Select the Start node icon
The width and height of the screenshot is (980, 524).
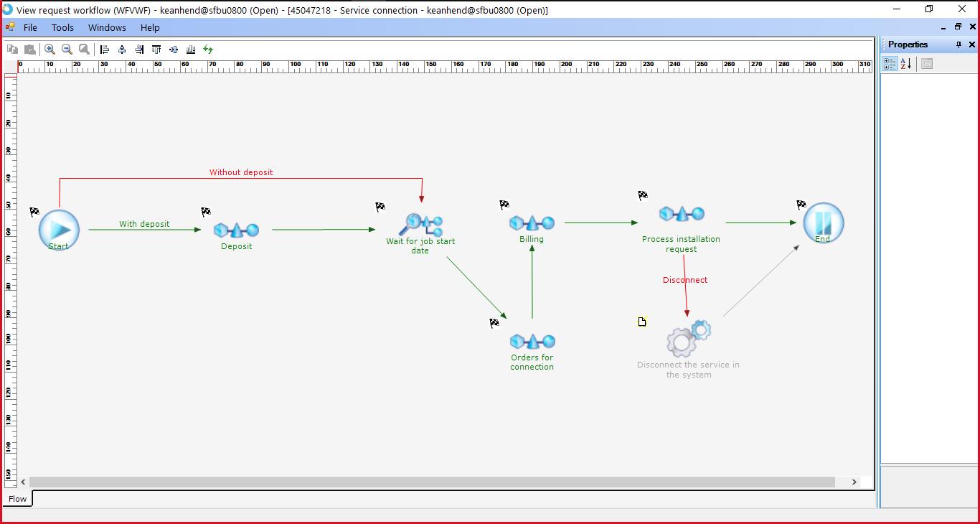(x=59, y=230)
